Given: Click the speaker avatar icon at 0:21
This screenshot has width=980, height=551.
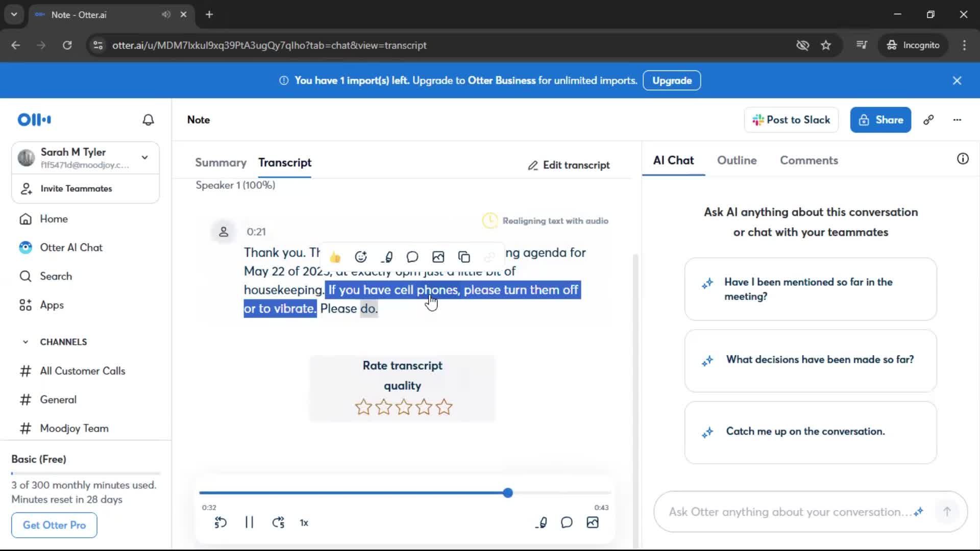Looking at the screenshot, I should click(x=224, y=232).
